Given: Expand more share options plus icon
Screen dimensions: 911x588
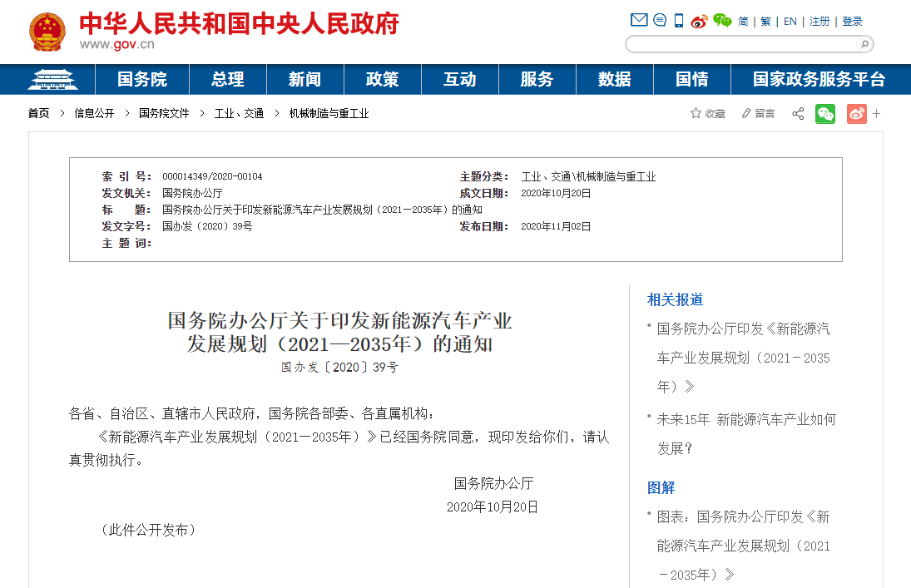Looking at the screenshot, I should [x=877, y=114].
